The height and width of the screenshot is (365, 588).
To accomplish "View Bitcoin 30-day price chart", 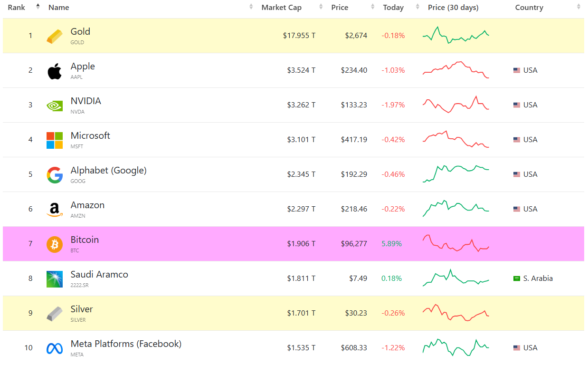I will [456, 243].
